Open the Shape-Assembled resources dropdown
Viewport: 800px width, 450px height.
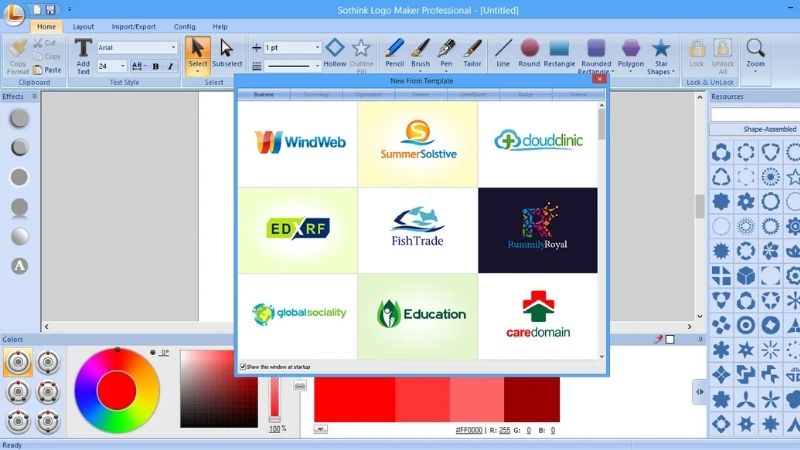pyautogui.click(x=755, y=129)
